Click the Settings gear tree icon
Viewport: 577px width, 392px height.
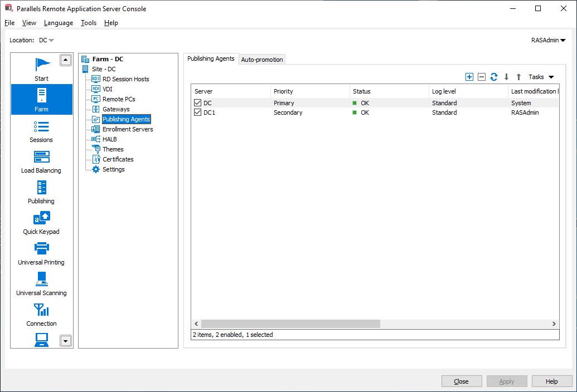(96, 169)
